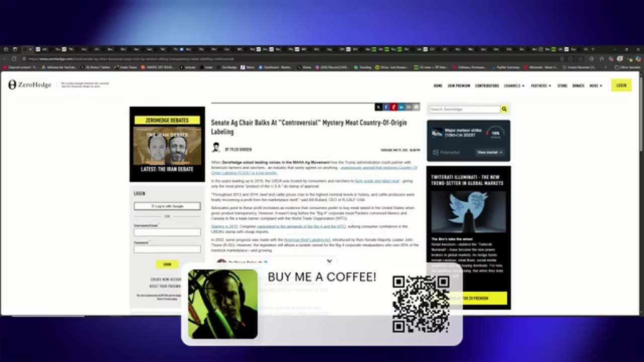Click Twitterati Illuminati headline in sidebar
The width and height of the screenshot is (644, 362).
[467, 180]
